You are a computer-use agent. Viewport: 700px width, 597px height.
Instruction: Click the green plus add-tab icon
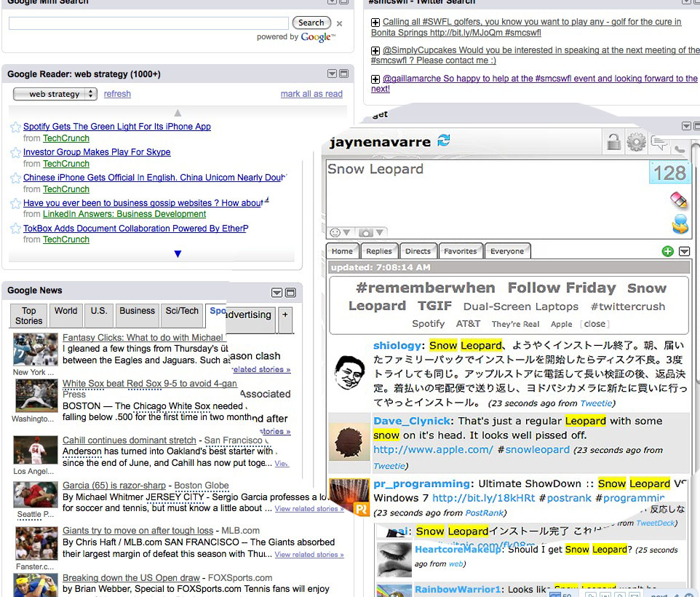[x=667, y=251]
